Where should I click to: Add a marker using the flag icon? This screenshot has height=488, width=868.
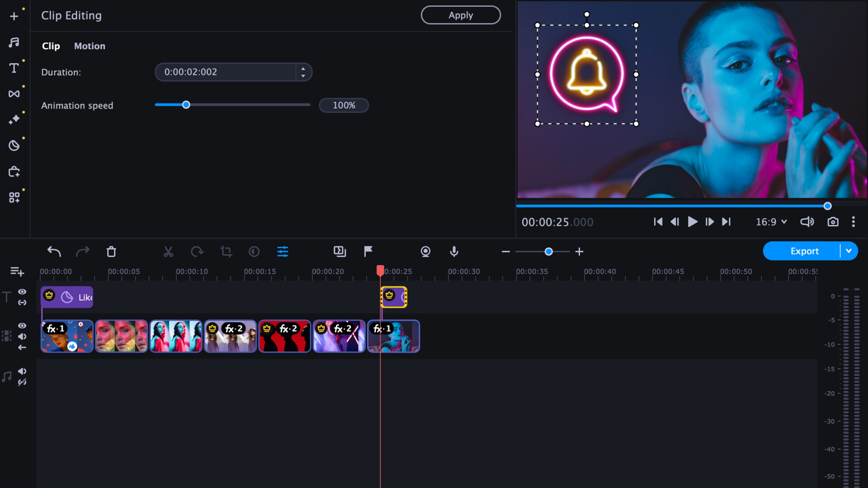(x=368, y=252)
